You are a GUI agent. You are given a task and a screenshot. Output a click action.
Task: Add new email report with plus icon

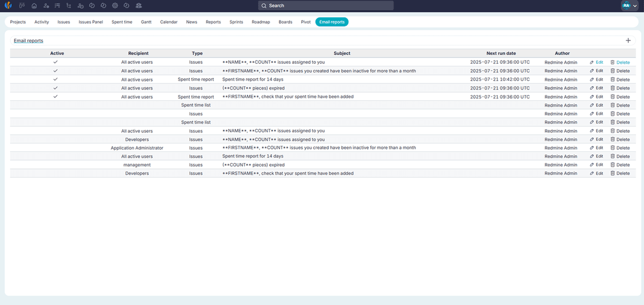(628, 41)
